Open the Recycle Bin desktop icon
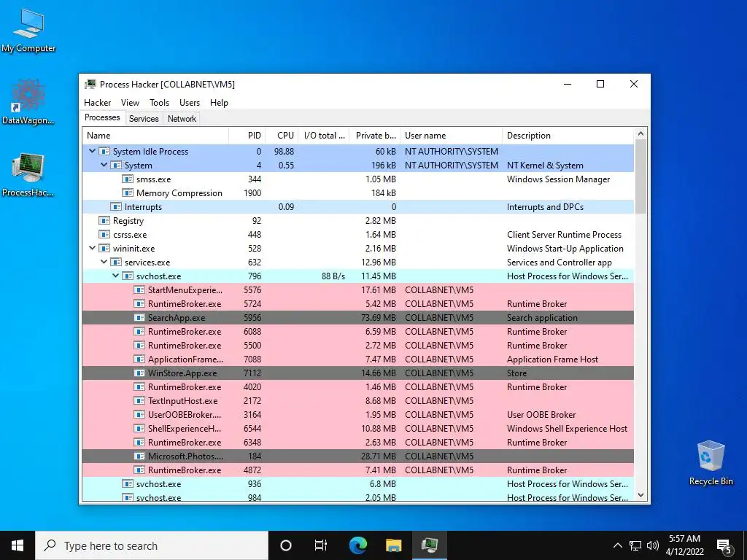 [x=711, y=464]
